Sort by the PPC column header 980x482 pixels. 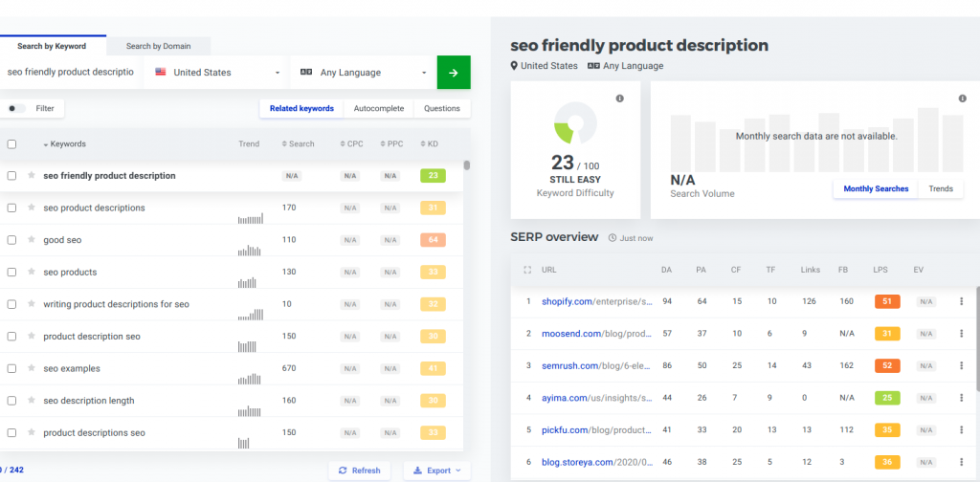pos(391,144)
